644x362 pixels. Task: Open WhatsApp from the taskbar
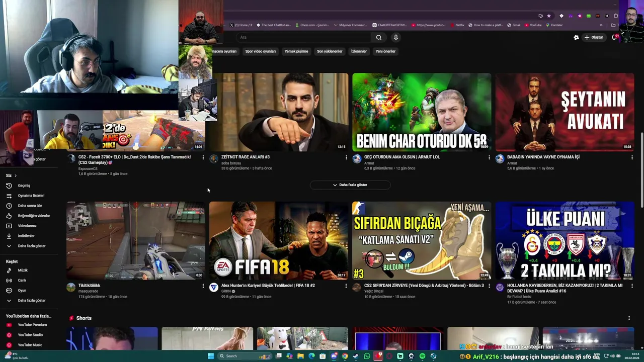pyautogui.click(x=367, y=356)
